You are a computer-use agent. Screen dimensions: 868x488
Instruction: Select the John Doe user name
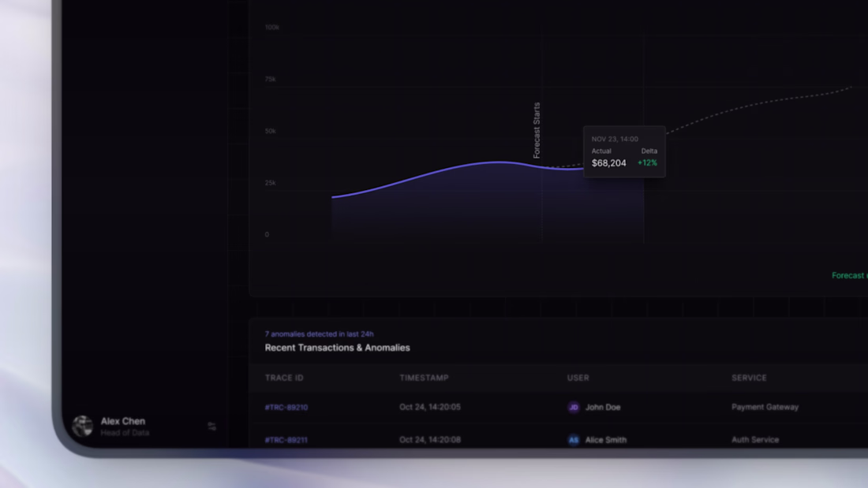[x=603, y=408]
